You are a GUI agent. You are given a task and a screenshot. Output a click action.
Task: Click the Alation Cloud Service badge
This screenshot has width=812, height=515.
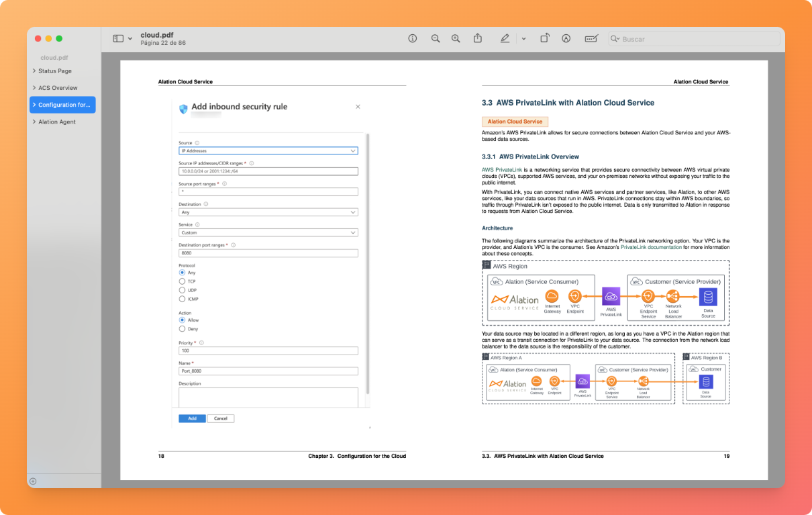point(515,122)
